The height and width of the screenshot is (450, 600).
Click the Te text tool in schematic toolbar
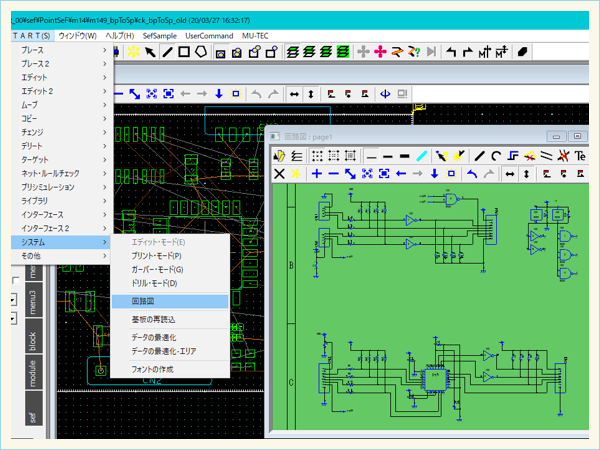coord(580,156)
